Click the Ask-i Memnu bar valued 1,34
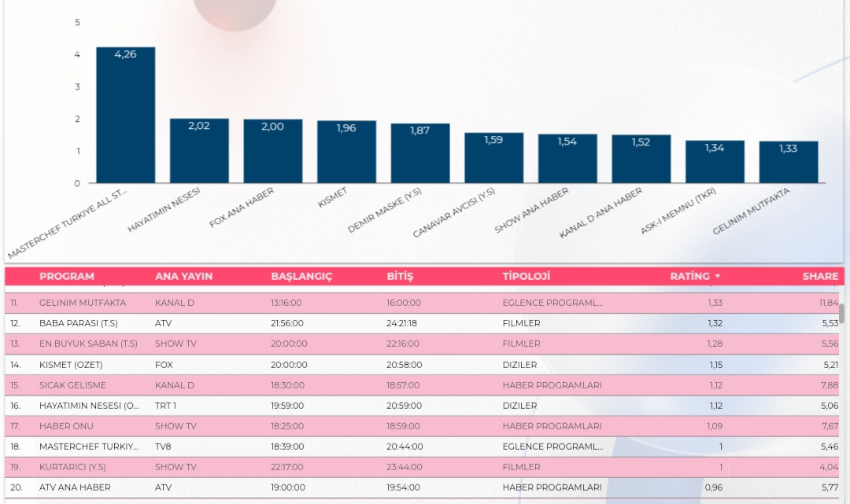The width and height of the screenshot is (850, 504). point(715,162)
